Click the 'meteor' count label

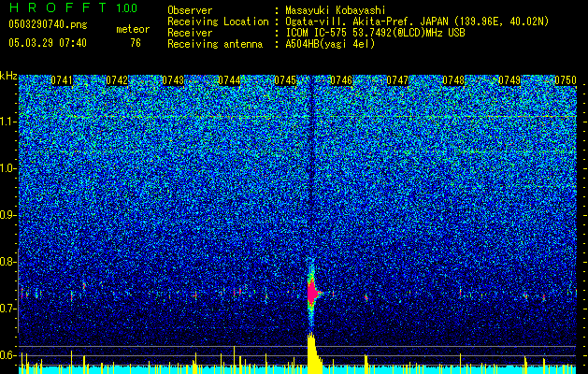133,29
